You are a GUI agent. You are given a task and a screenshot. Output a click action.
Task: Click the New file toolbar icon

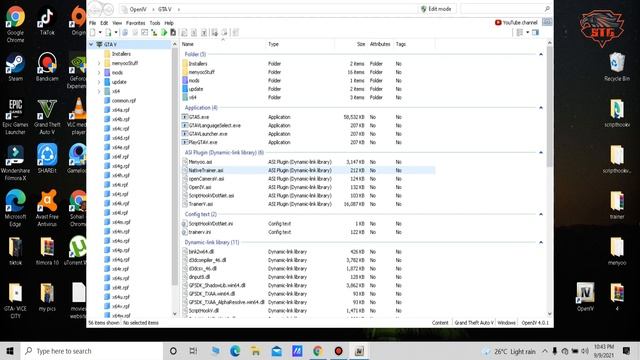click(93, 33)
